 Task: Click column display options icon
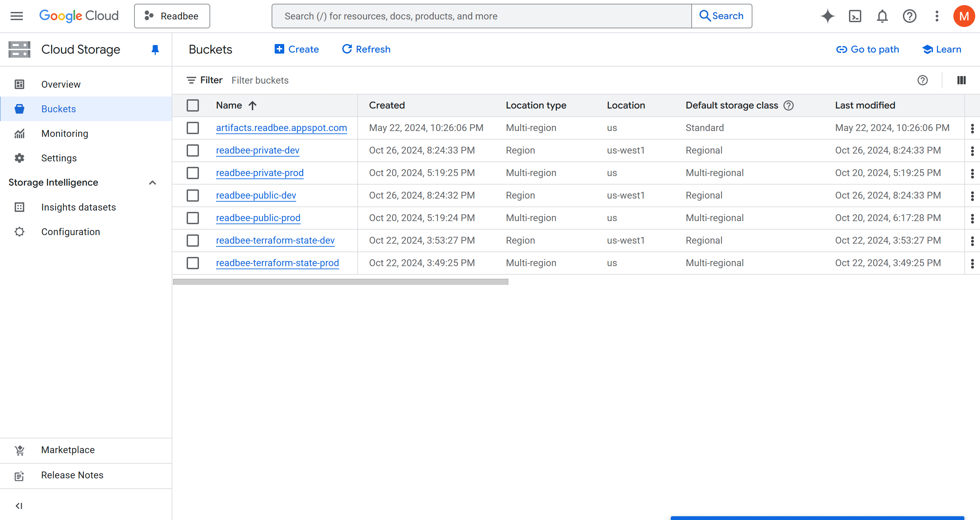click(961, 80)
